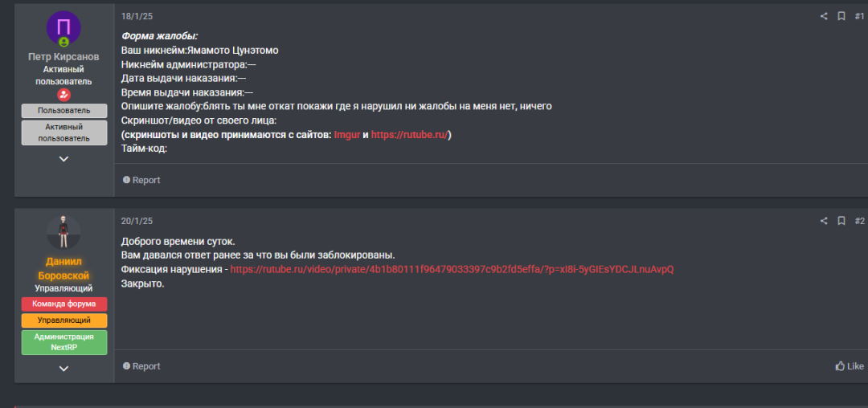Click red badge icon under Петр Кирсанов
This screenshot has width=868, height=408.
64,95
